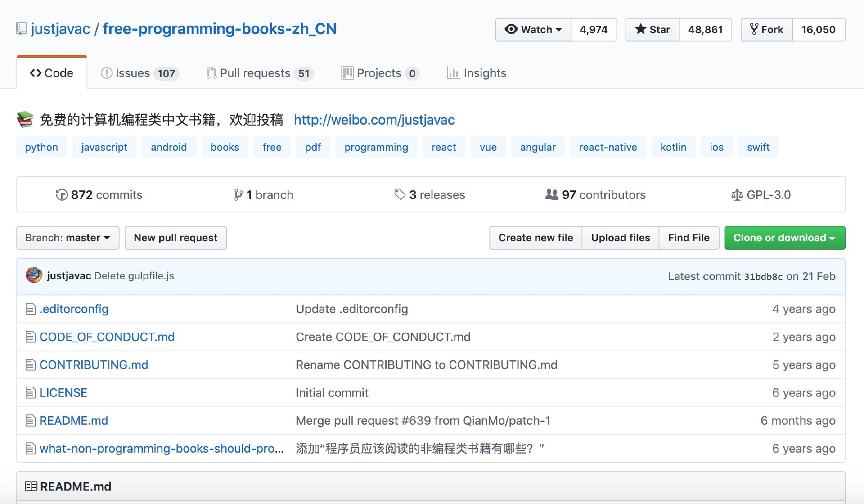Select the angular topic tag
The image size is (864, 504).
click(538, 147)
